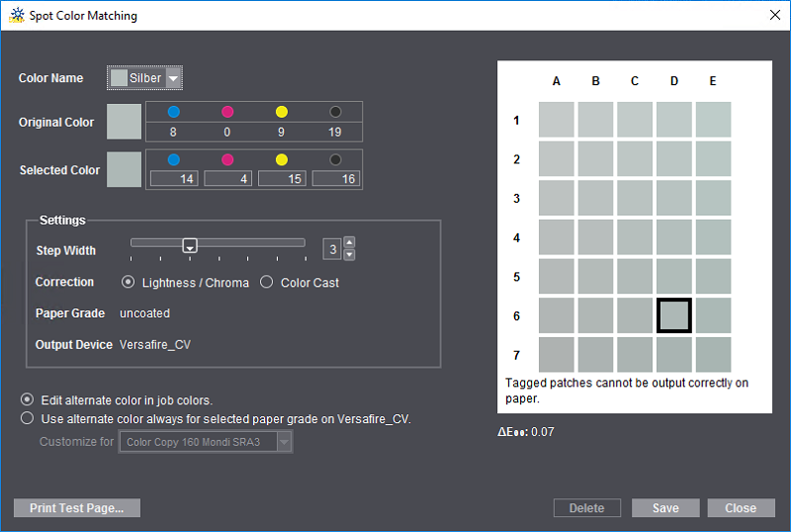The image size is (791, 532).
Task: Decrease Step Width with the down arrow
Action: pos(349,255)
